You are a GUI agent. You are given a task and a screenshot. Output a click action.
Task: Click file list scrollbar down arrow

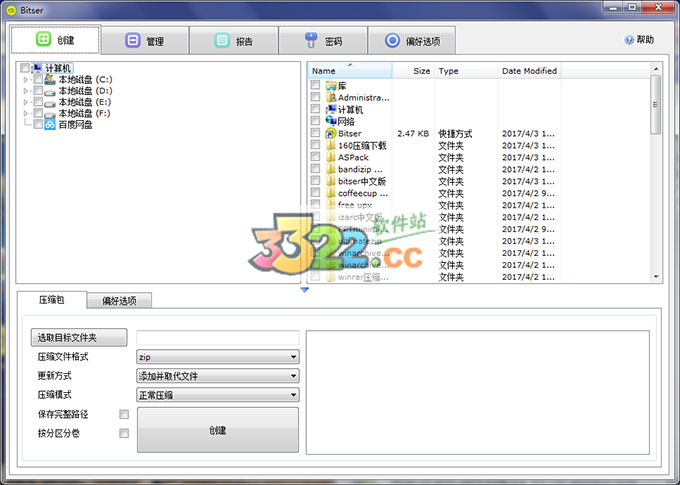(x=656, y=276)
